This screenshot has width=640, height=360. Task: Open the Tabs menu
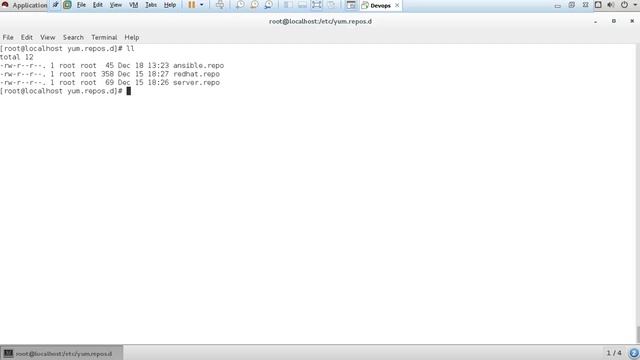(x=151, y=5)
